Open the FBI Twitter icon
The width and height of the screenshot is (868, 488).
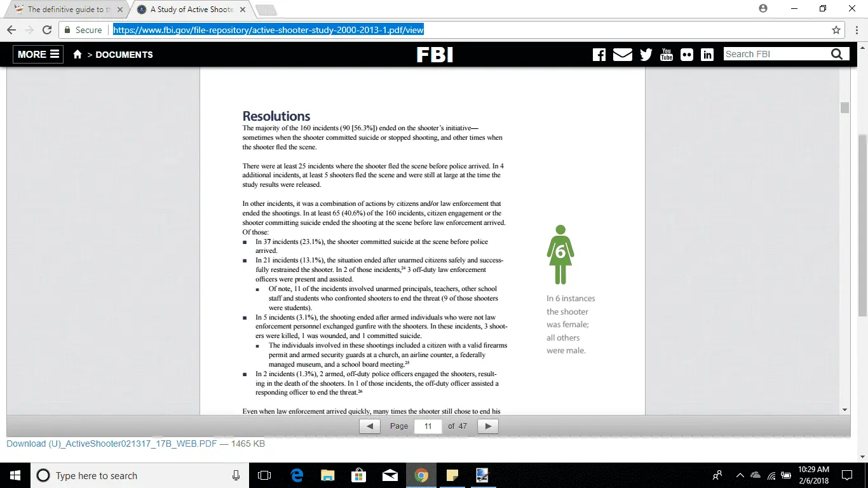646,55
